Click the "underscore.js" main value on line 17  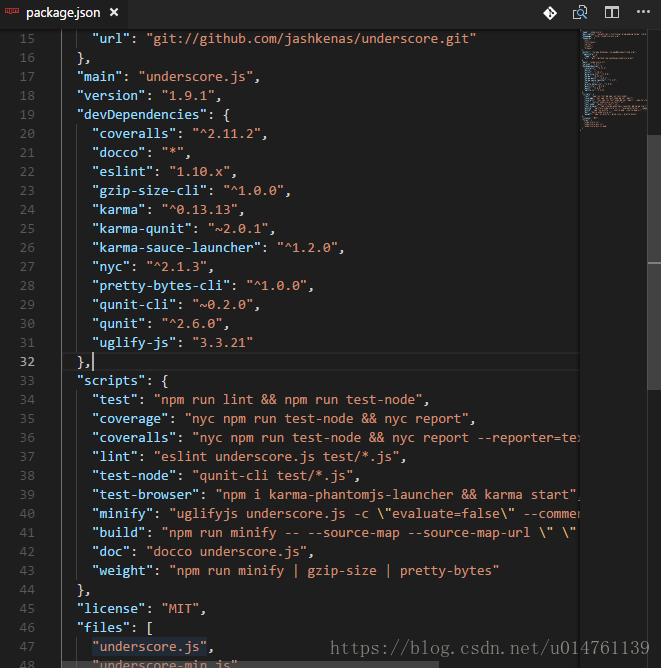[196, 77]
